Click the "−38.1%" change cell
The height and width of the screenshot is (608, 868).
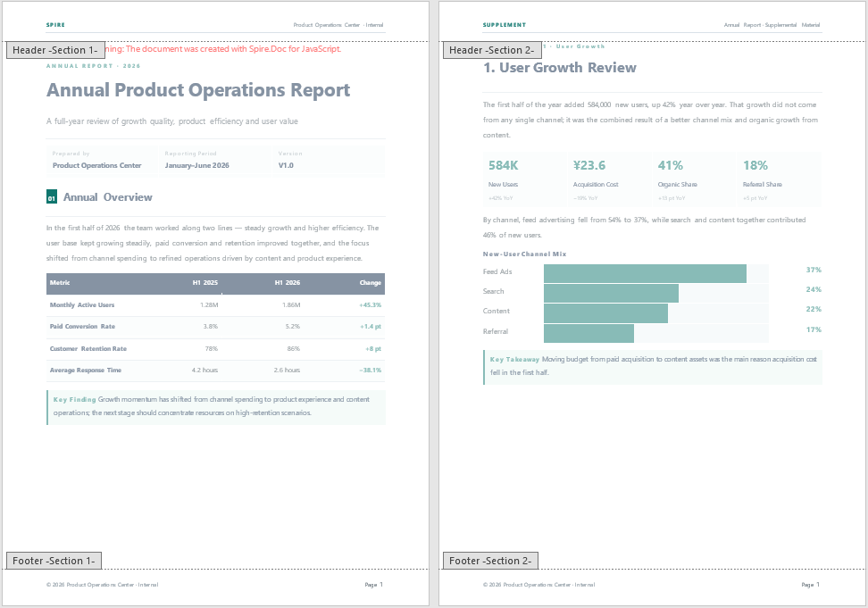371,371
